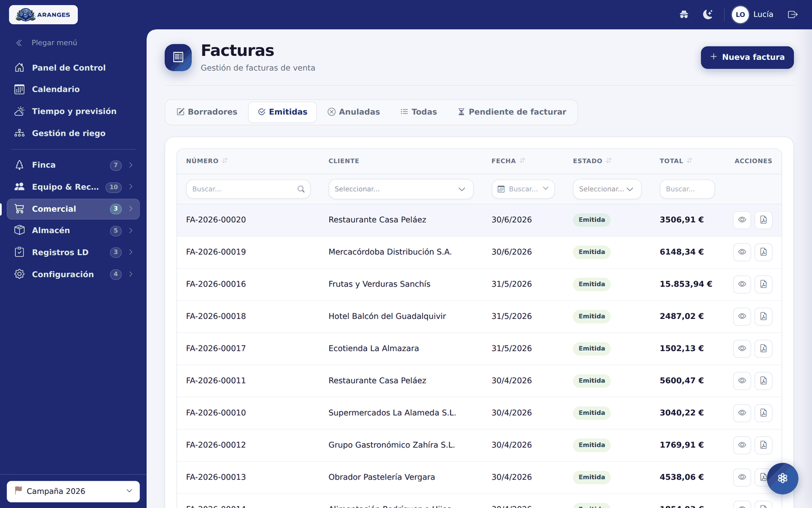Click client Mercacórdoba Distribución S.A.
Screen dimensions: 812x508
[390, 252]
